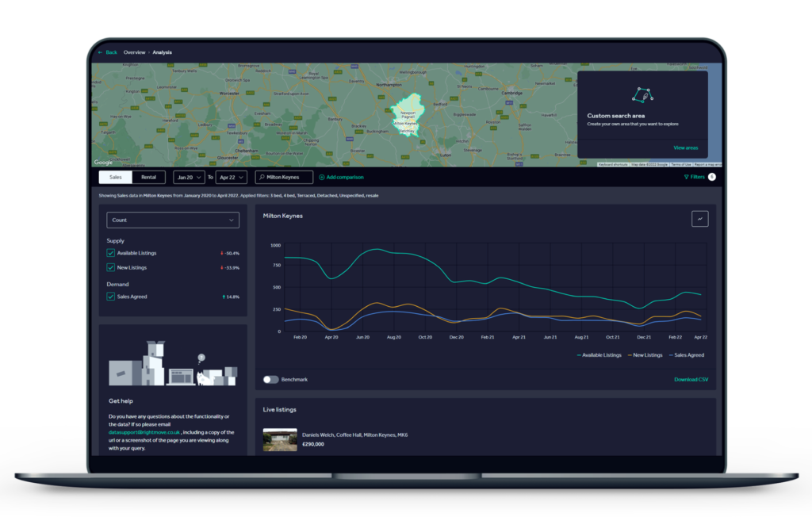
Task: Click the Showing Sales data summary text
Action: pyautogui.click(x=239, y=196)
